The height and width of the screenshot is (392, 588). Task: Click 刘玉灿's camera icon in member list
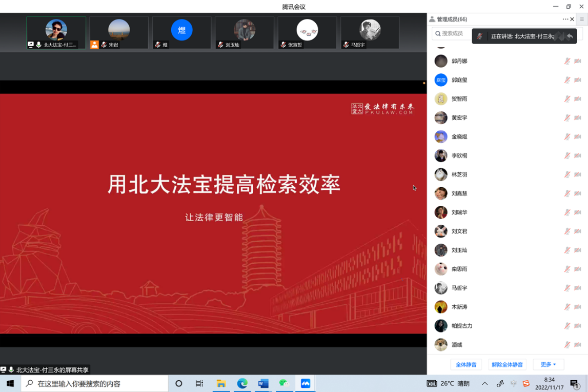coord(578,250)
